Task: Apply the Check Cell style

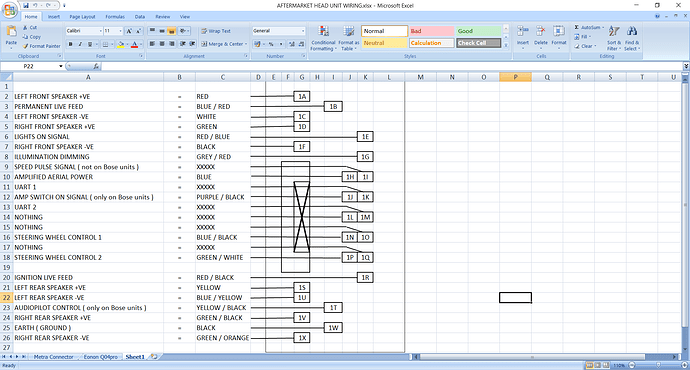Action: click(x=478, y=43)
